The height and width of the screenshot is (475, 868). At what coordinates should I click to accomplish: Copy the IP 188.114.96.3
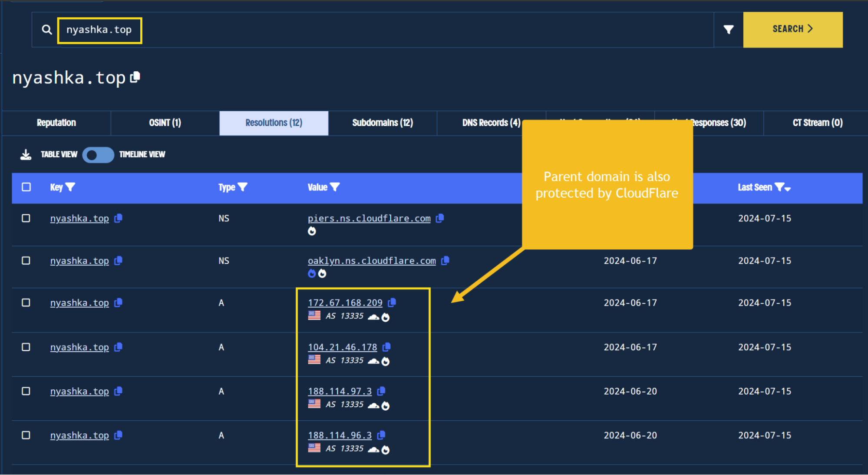pyautogui.click(x=381, y=435)
